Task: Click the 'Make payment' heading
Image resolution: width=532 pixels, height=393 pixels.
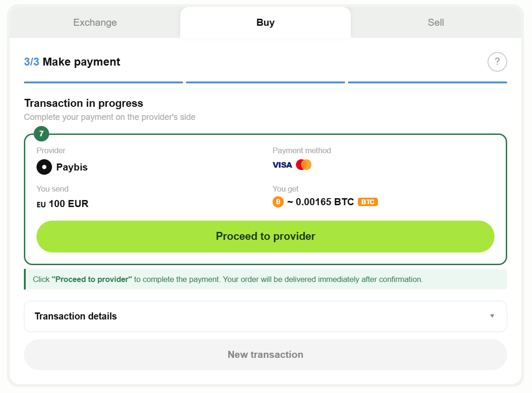Action: pyautogui.click(x=81, y=62)
